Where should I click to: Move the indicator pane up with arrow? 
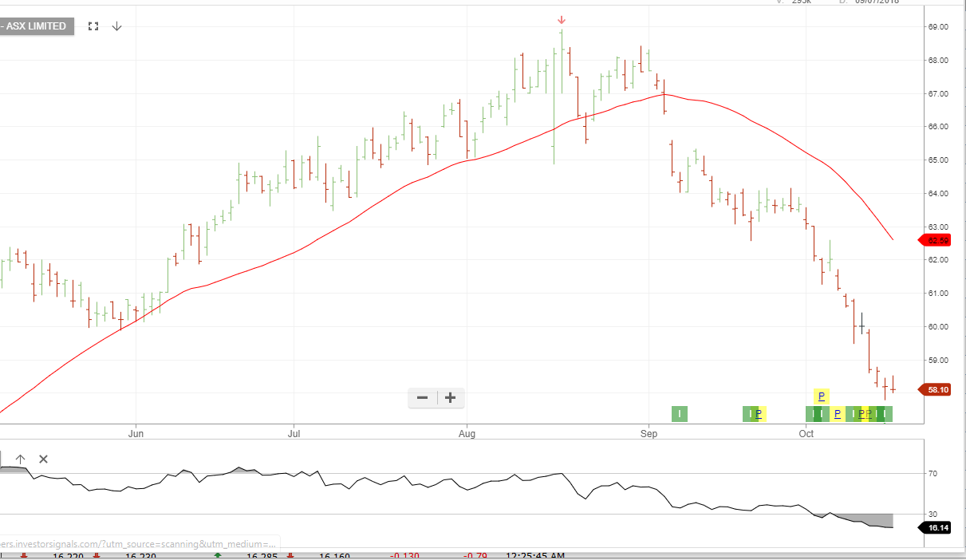click(21, 459)
